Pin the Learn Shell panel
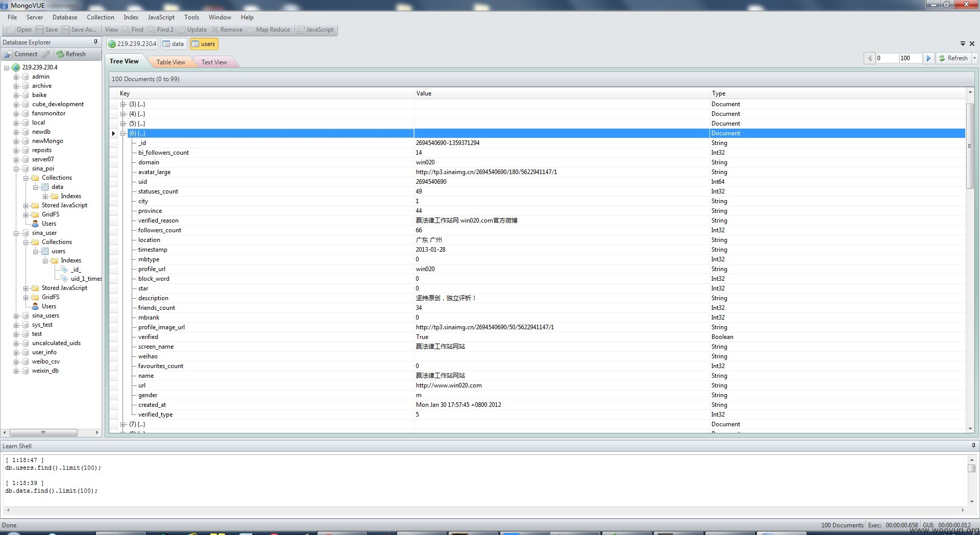This screenshot has width=980, height=535. (x=973, y=446)
